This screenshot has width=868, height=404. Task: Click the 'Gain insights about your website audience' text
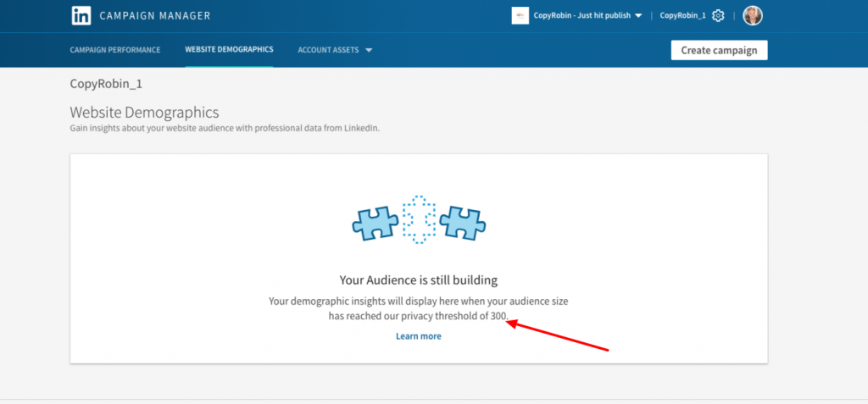click(225, 128)
